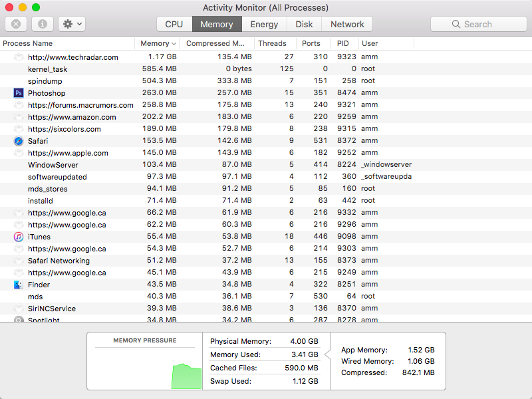
Task: Click the forums.macrumors.com row shield icon
Action: [x=19, y=105]
